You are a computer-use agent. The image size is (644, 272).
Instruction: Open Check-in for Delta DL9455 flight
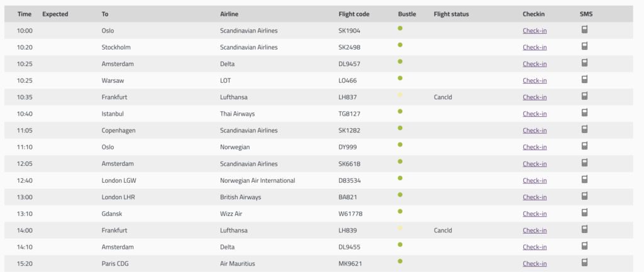point(535,247)
